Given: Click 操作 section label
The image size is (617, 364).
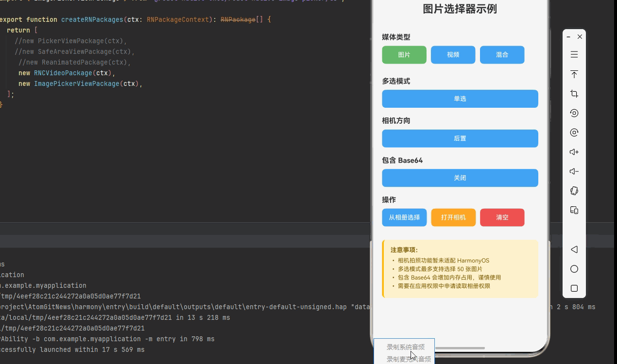Looking at the screenshot, I should tap(389, 199).
